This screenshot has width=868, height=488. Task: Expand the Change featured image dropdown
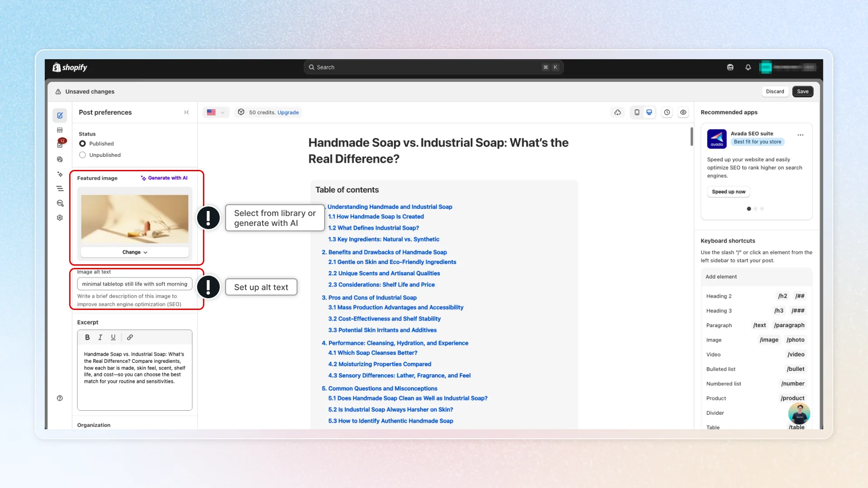(x=135, y=252)
